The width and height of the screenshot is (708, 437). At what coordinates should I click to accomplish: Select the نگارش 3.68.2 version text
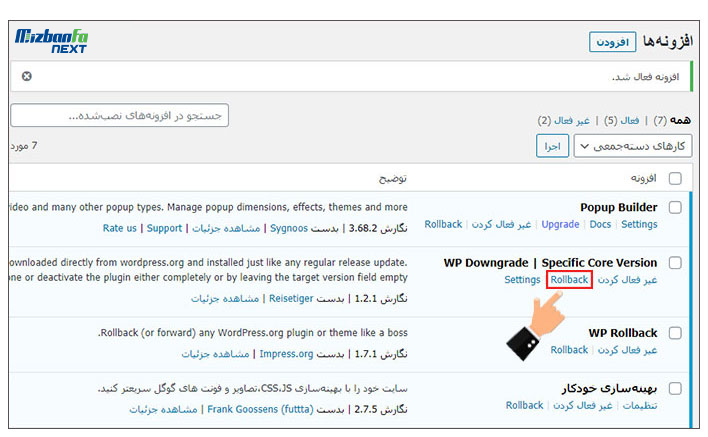pos(378,228)
